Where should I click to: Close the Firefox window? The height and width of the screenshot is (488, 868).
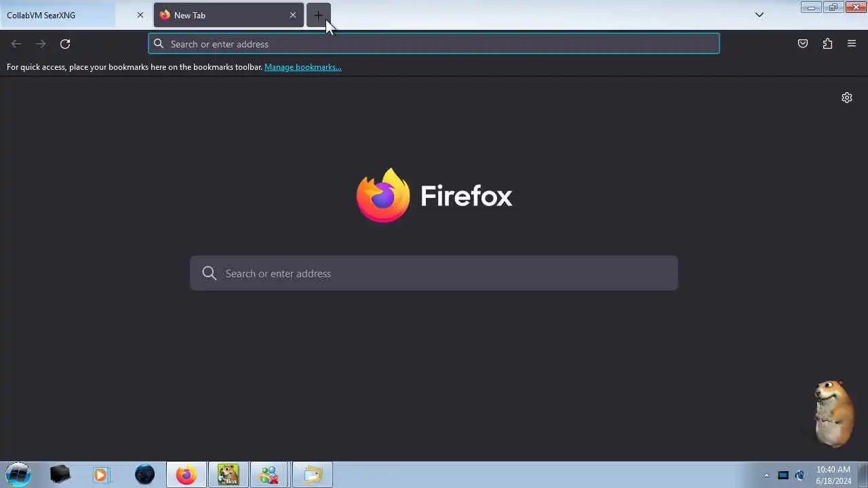pos(856,7)
